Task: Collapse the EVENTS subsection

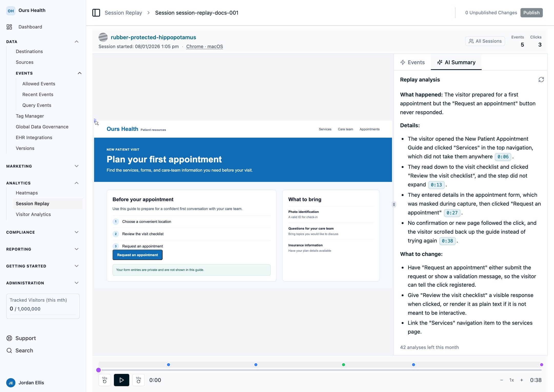Action: coord(80,73)
